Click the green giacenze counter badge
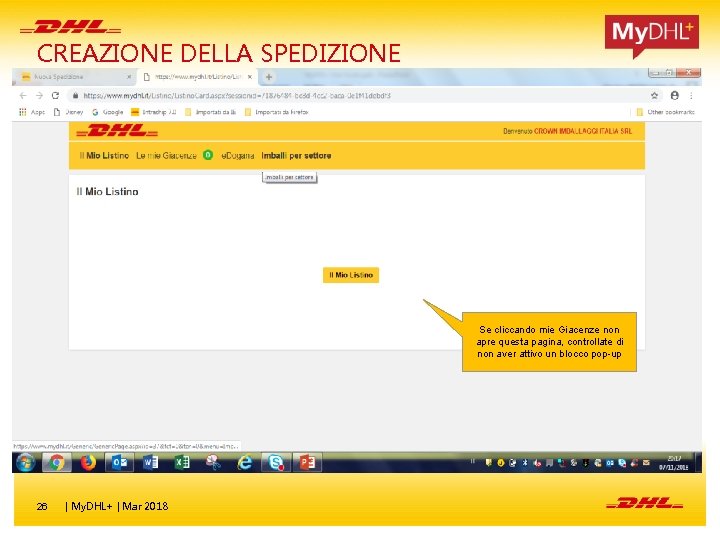The height and width of the screenshot is (540, 720). pyautogui.click(x=208, y=155)
